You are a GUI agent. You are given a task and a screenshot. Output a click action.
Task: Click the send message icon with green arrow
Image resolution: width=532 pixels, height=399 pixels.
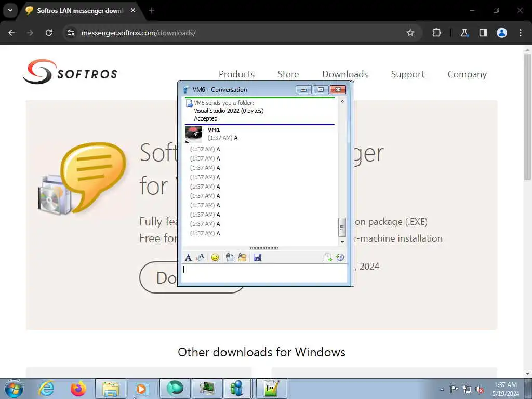tap(327, 258)
